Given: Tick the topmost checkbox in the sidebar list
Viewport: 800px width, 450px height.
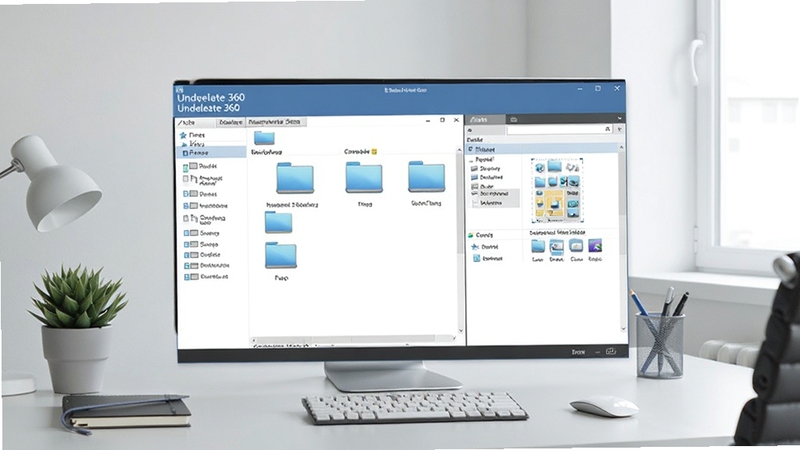Looking at the screenshot, I should click(x=186, y=167).
